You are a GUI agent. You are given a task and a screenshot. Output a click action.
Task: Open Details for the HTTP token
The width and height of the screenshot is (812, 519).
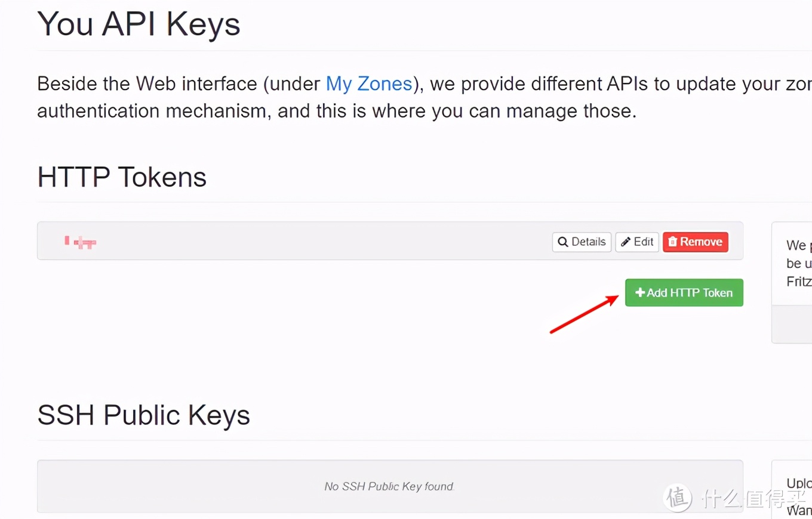(582, 242)
